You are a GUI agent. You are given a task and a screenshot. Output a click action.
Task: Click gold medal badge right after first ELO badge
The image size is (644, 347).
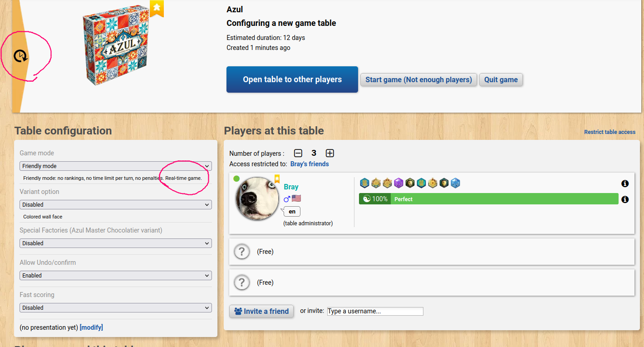coord(376,183)
